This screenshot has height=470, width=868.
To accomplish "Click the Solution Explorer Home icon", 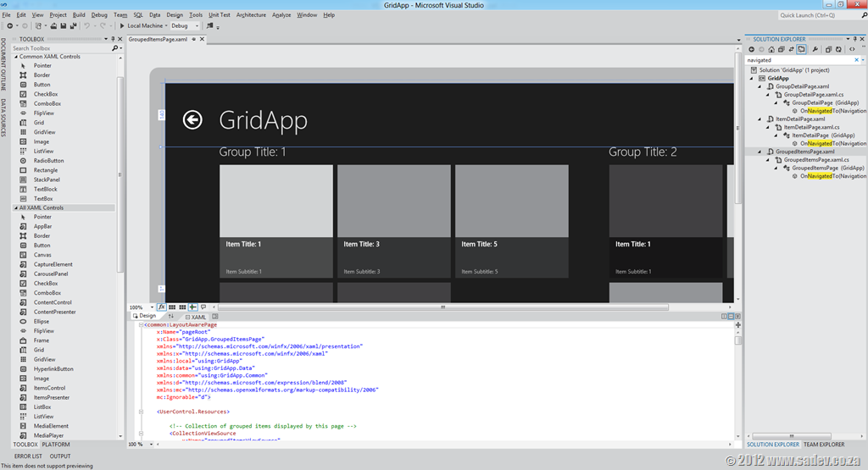I will point(771,49).
